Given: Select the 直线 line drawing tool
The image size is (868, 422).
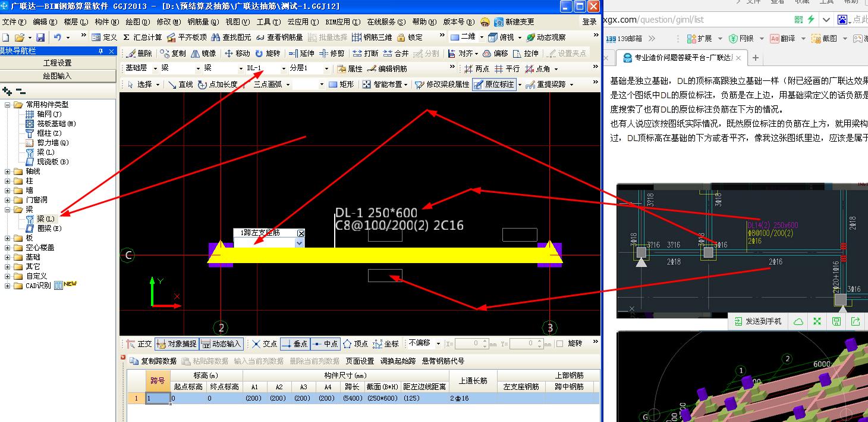Looking at the screenshot, I should point(180,85).
